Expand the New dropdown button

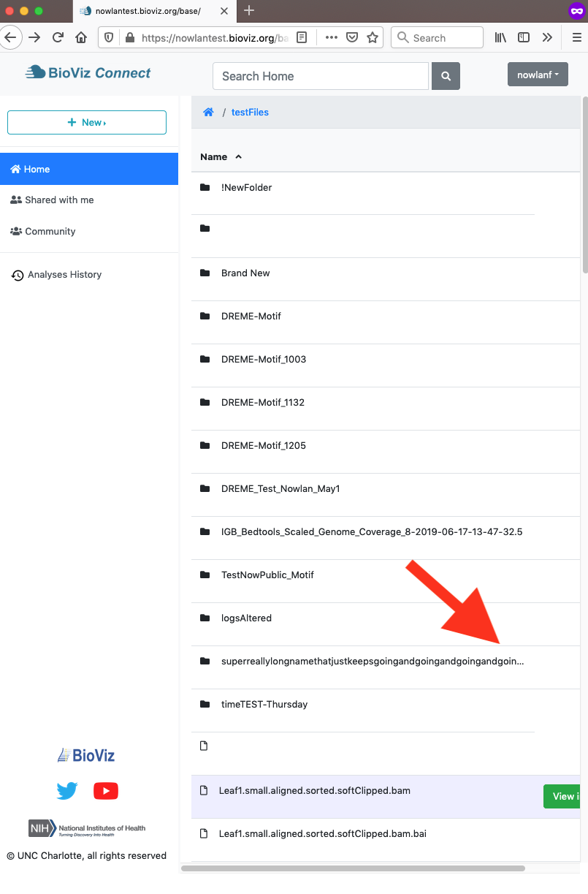click(x=87, y=122)
